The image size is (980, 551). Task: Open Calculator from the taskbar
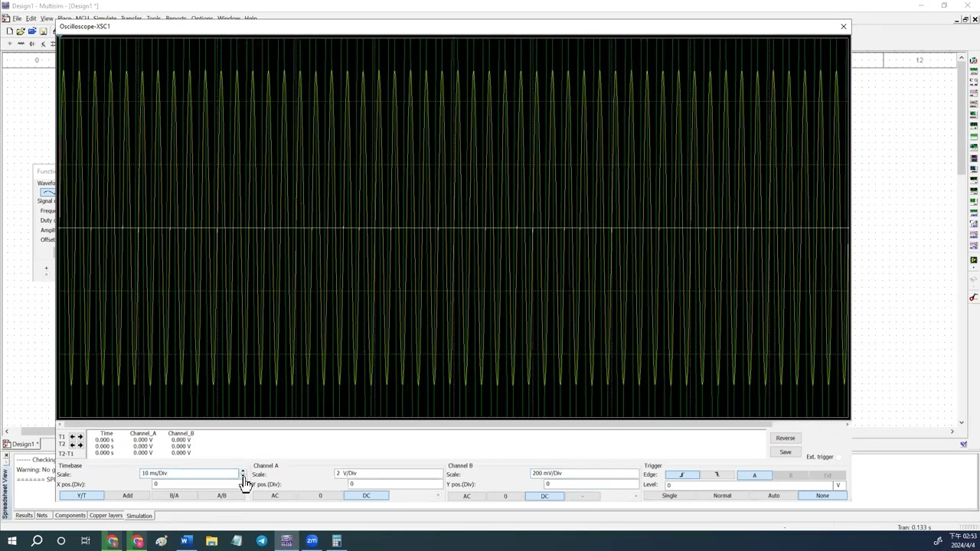(337, 541)
